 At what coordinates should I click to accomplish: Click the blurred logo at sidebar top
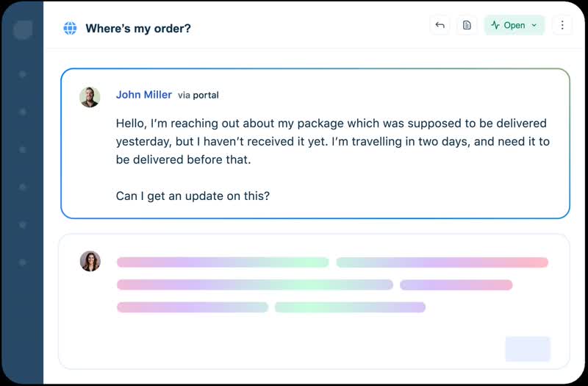(x=23, y=29)
